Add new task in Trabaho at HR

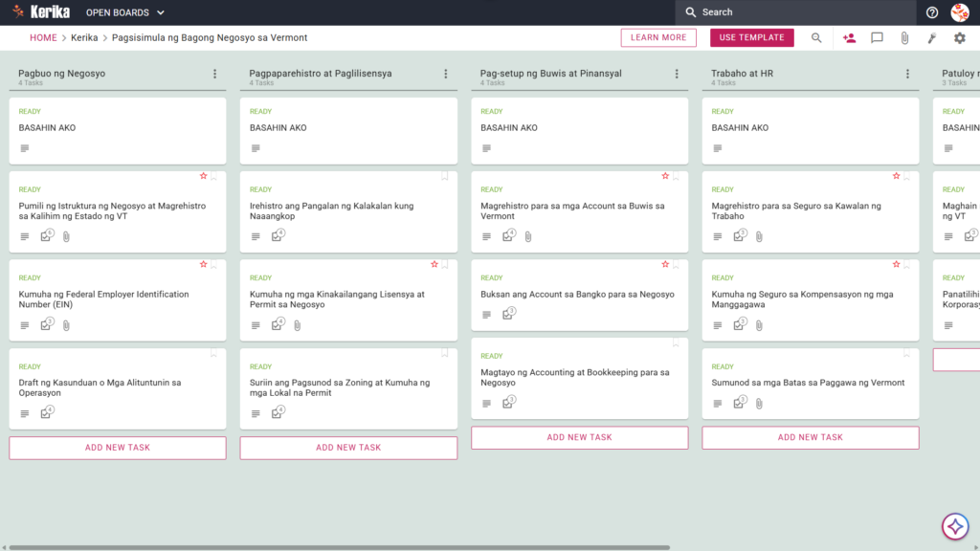tap(811, 438)
